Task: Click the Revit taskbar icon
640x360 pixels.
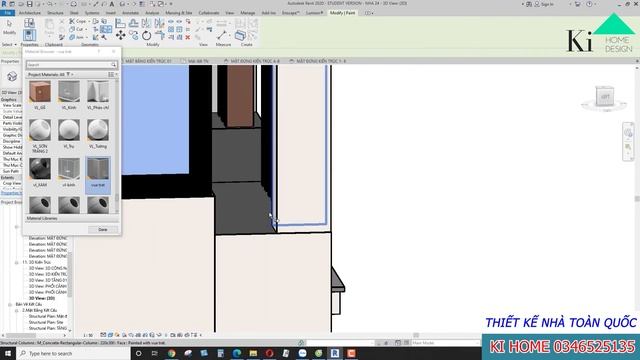Action: [x=335, y=353]
